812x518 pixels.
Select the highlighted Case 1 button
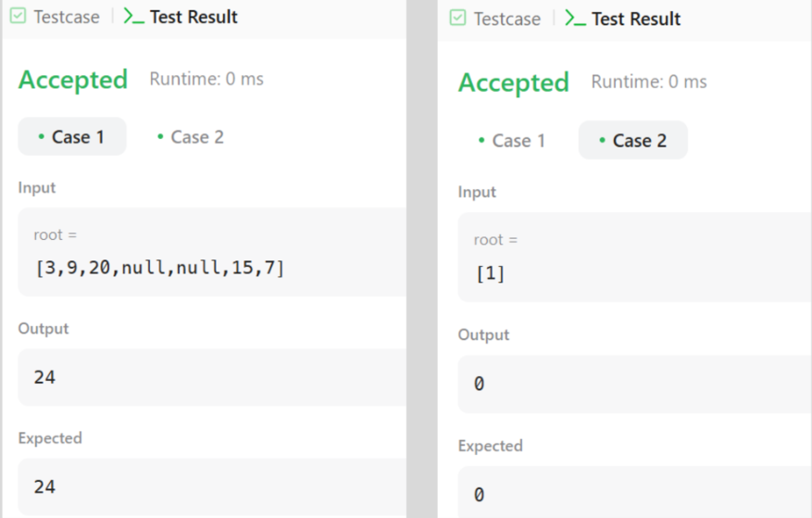tap(72, 137)
